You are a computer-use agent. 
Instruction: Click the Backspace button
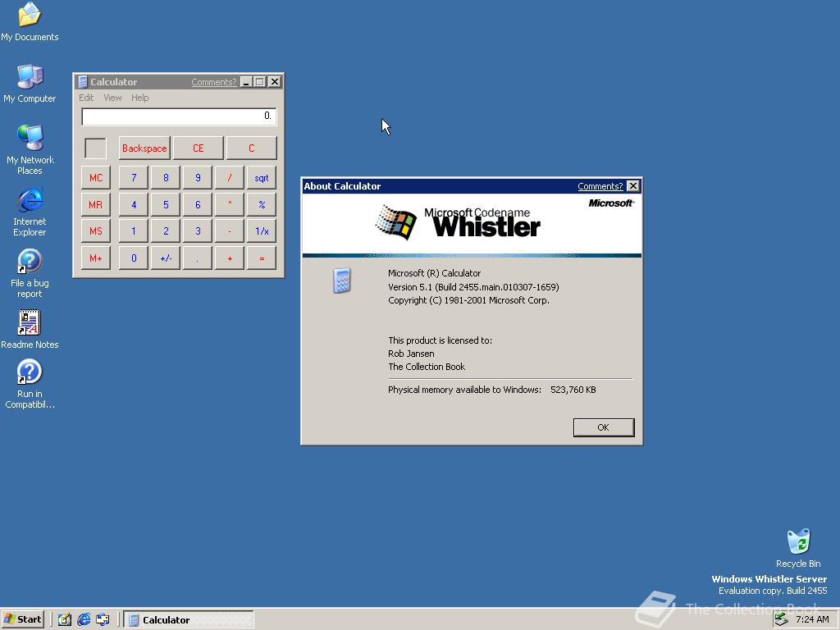144,148
